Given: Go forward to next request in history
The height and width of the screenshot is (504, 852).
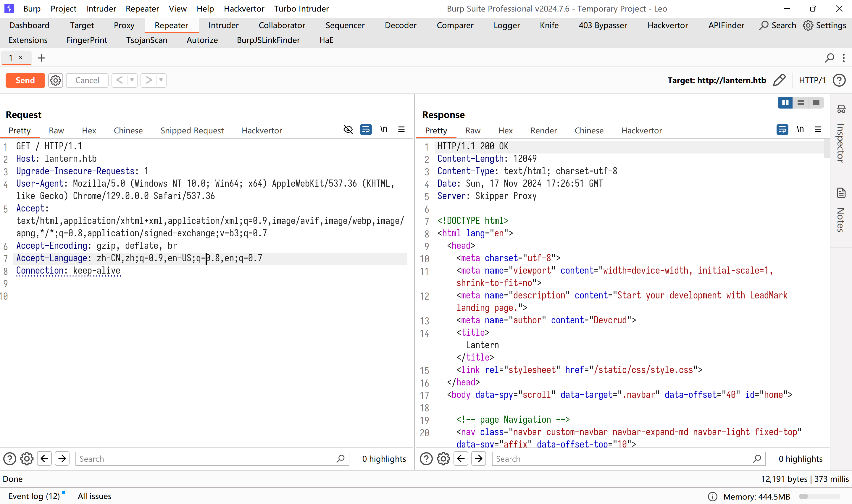Looking at the screenshot, I should coord(149,80).
